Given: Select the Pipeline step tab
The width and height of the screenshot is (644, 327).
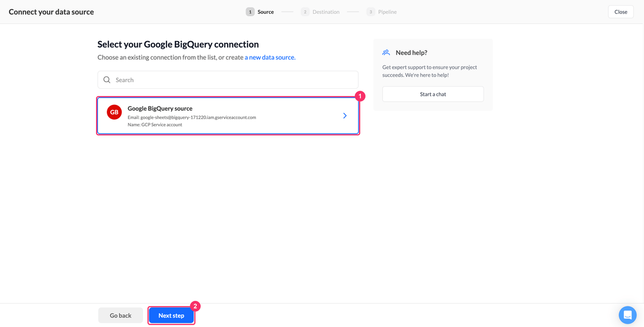Looking at the screenshot, I should (x=382, y=12).
